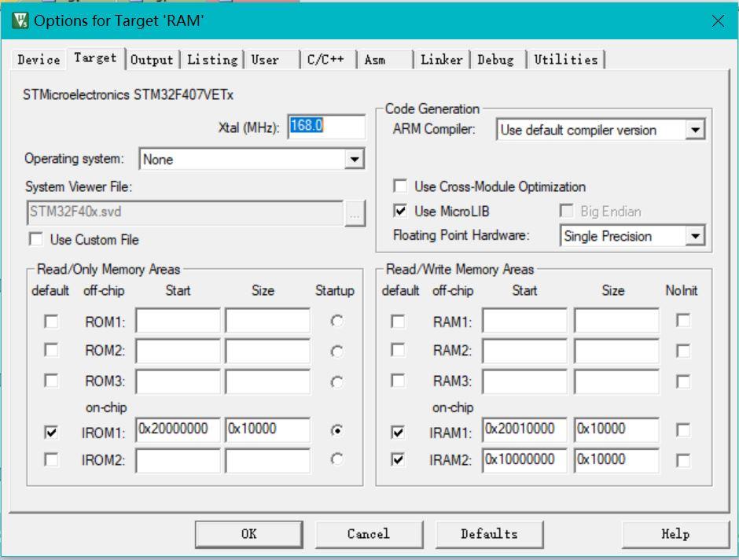Check the ROM1 default checkbox

click(x=51, y=322)
